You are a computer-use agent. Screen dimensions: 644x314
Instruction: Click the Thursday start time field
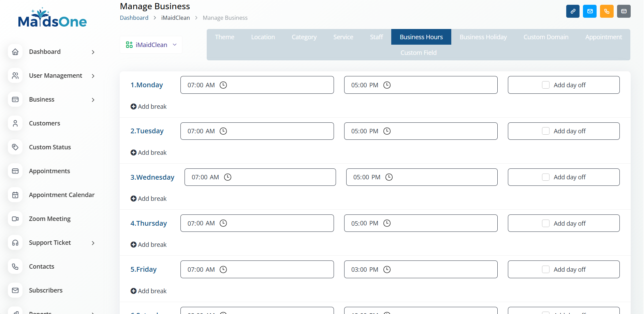[x=257, y=223]
